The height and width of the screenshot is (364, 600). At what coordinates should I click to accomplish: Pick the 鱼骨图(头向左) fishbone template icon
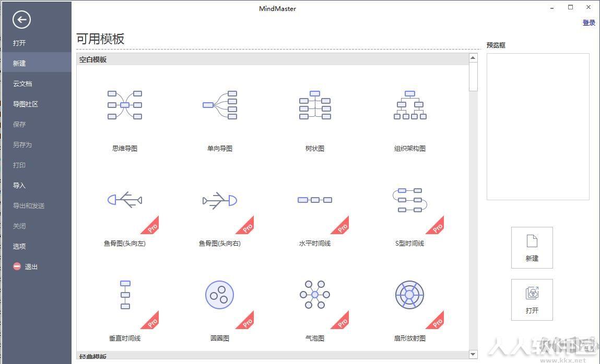click(x=125, y=200)
